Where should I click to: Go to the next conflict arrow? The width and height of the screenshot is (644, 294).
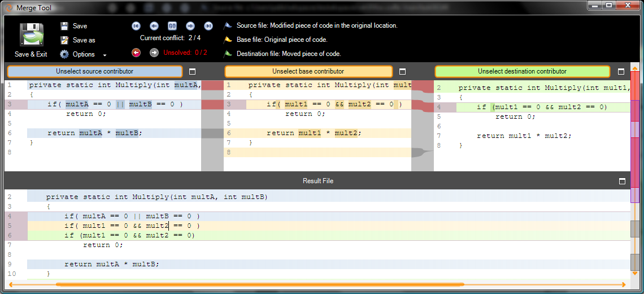pos(190,26)
